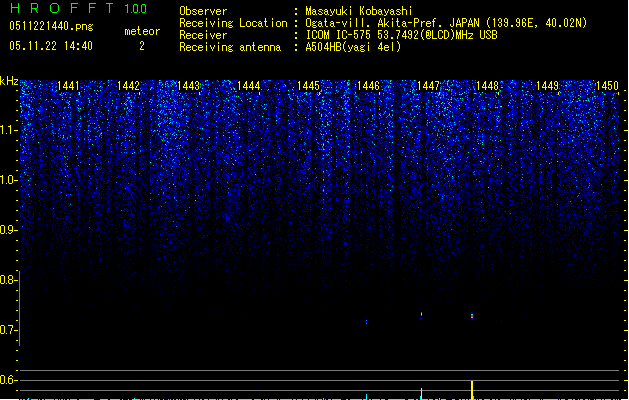This screenshot has width=629, height=400.
Task: Click the 0511221440.png filename text
Action: 51,26
